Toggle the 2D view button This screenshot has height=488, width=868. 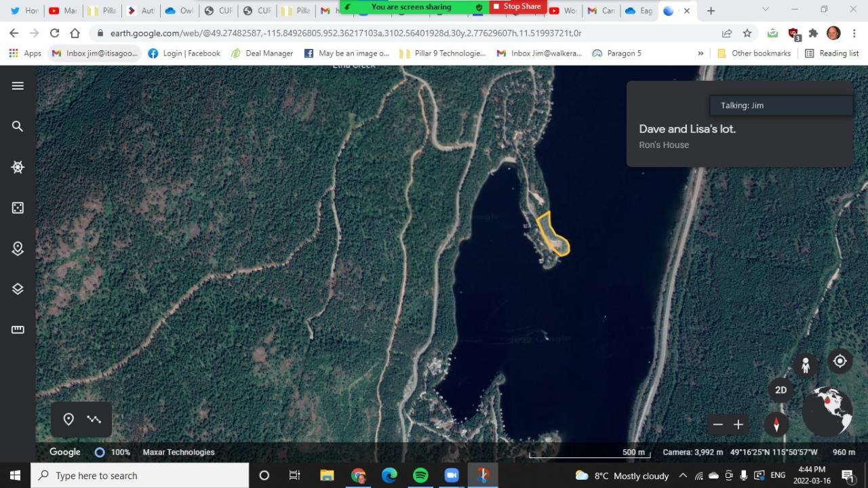pos(781,390)
